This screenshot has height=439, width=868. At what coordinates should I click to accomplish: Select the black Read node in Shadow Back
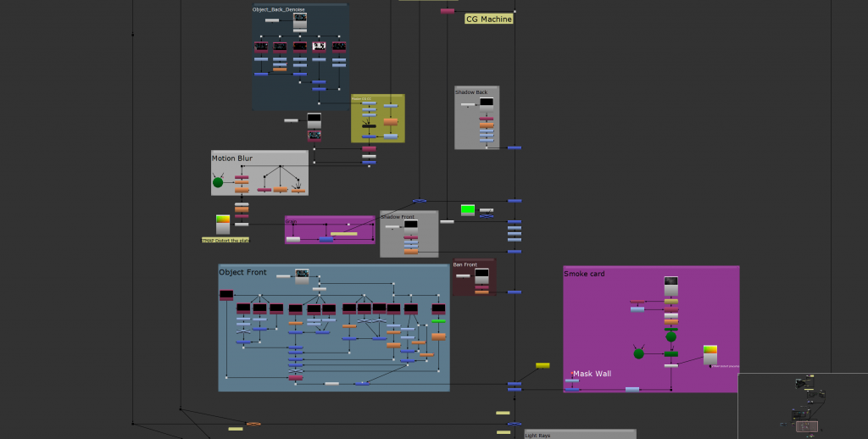coord(487,104)
